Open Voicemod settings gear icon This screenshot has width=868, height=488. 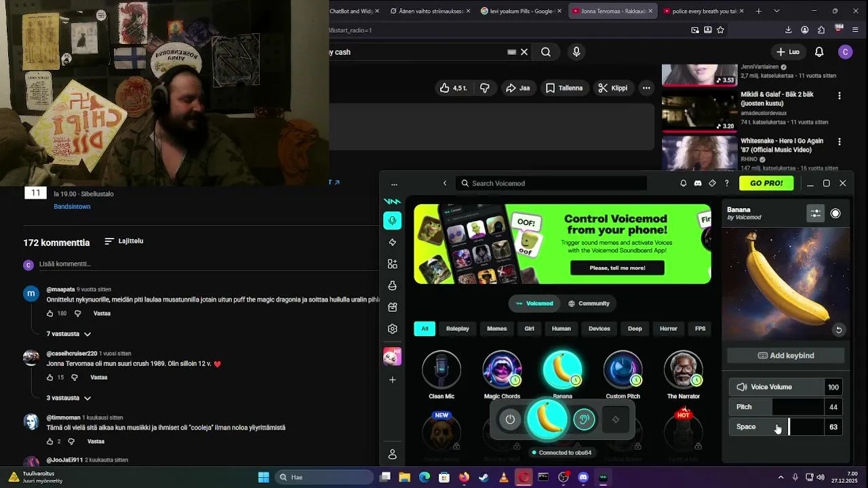pos(393,329)
